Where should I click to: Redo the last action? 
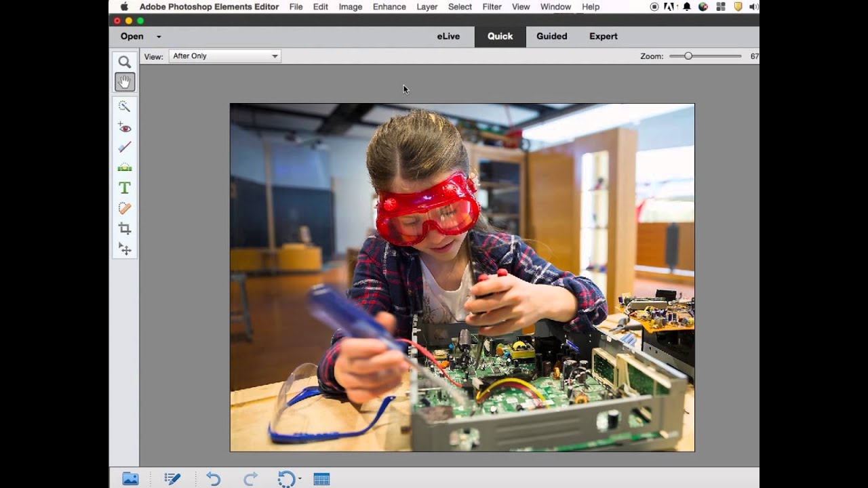point(250,479)
